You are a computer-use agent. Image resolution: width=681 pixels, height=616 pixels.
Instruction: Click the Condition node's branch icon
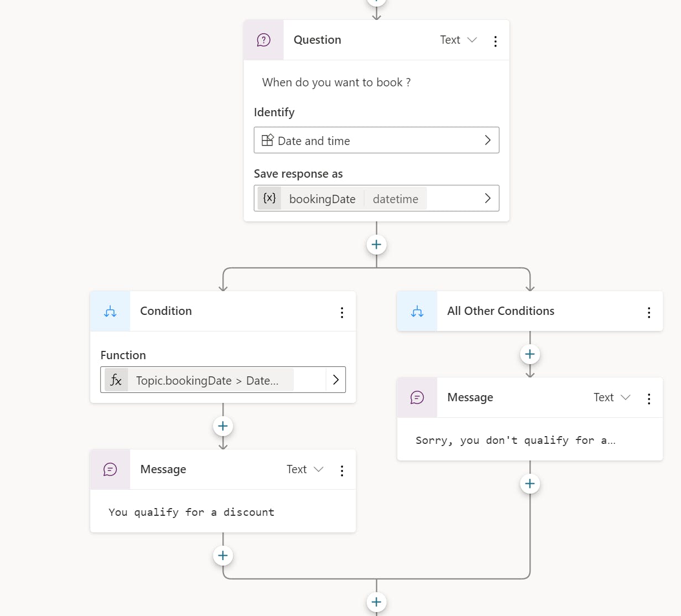point(110,312)
